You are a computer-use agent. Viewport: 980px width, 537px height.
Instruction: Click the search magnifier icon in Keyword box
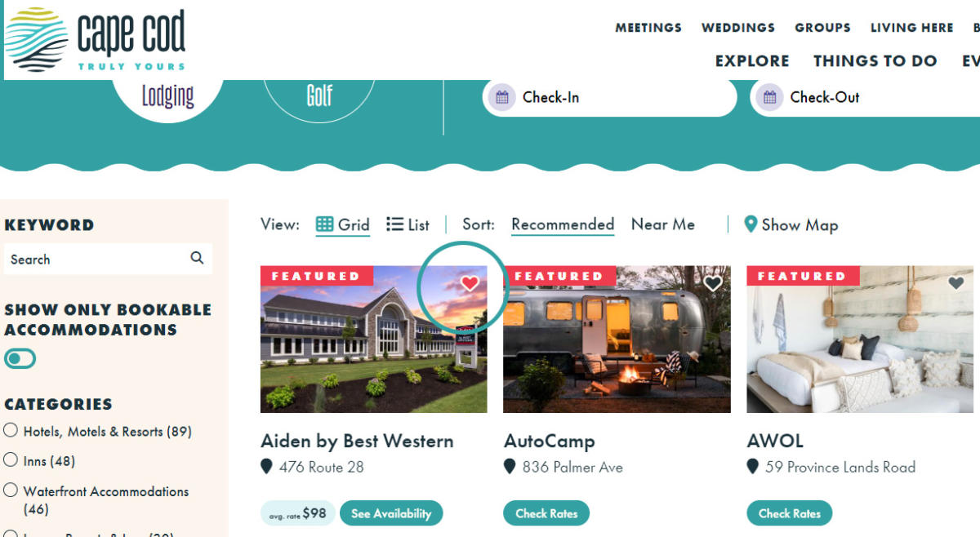pos(197,258)
